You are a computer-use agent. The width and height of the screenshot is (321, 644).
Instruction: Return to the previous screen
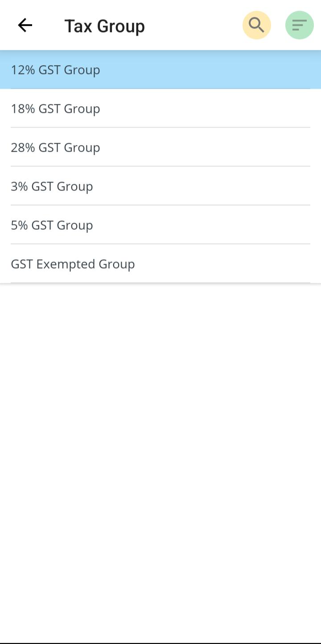pos(25,25)
